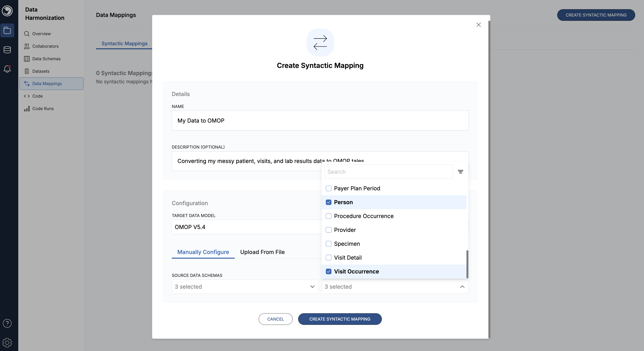Switch to Upload From File tab
The height and width of the screenshot is (351, 644).
point(262,252)
